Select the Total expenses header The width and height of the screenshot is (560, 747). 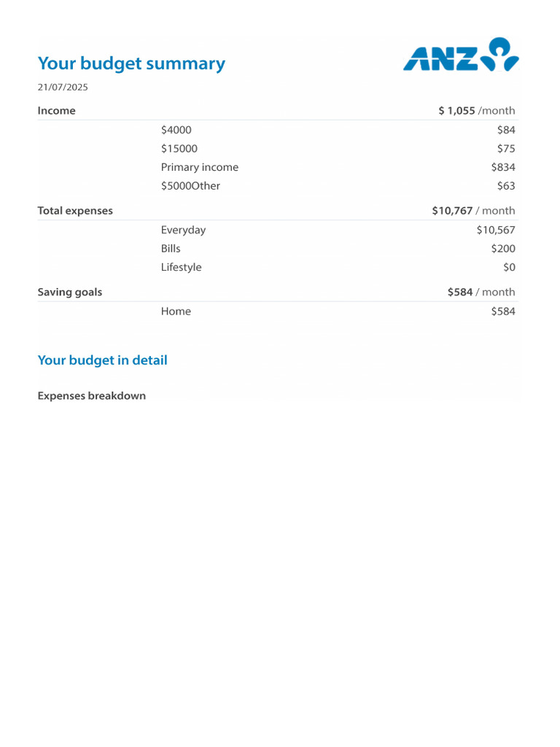click(75, 211)
